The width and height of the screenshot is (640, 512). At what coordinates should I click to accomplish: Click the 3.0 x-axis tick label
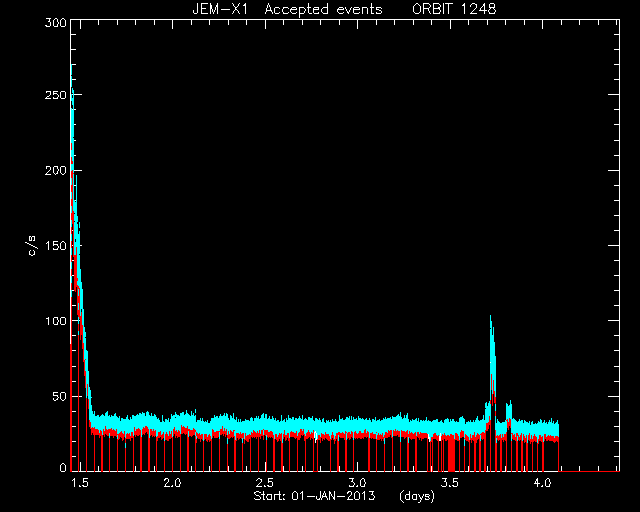tap(357, 483)
